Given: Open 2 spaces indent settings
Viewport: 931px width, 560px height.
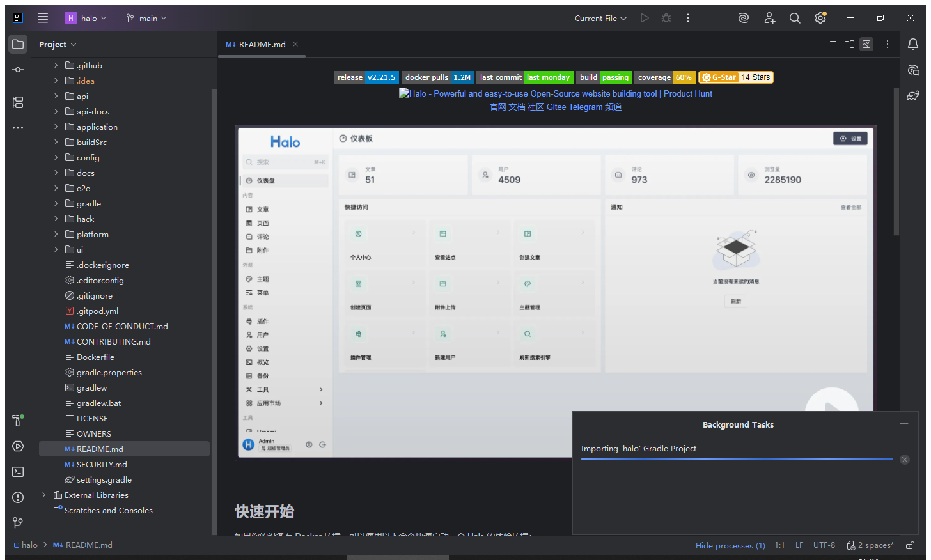Looking at the screenshot, I should coord(870,545).
